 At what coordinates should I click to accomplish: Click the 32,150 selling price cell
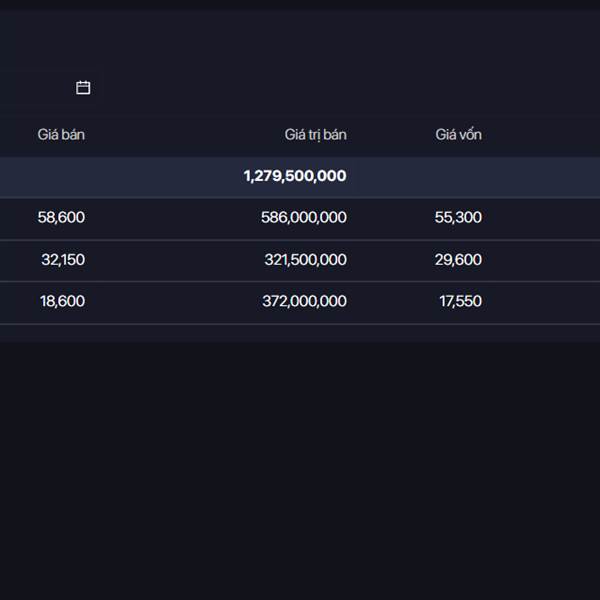(63, 259)
